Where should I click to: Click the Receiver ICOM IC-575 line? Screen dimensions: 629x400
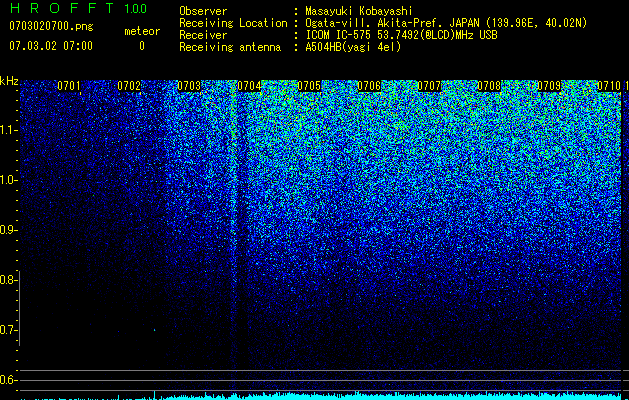(x=338, y=35)
